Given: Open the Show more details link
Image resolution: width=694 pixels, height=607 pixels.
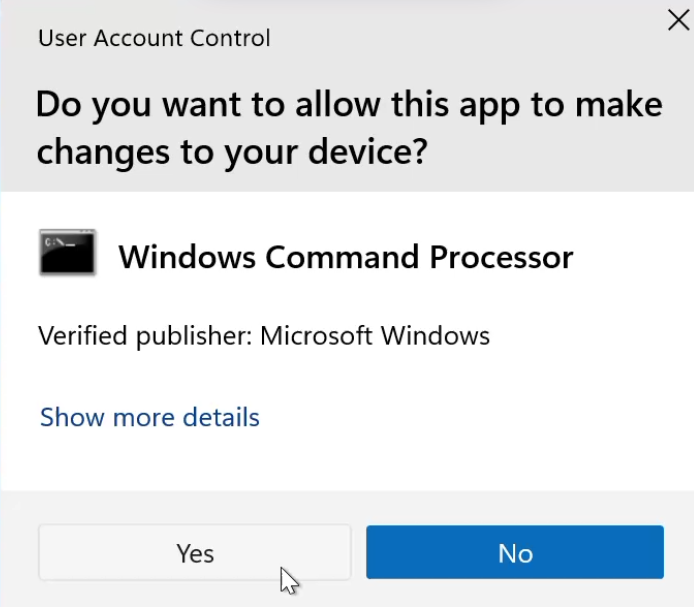Looking at the screenshot, I should coord(150,417).
